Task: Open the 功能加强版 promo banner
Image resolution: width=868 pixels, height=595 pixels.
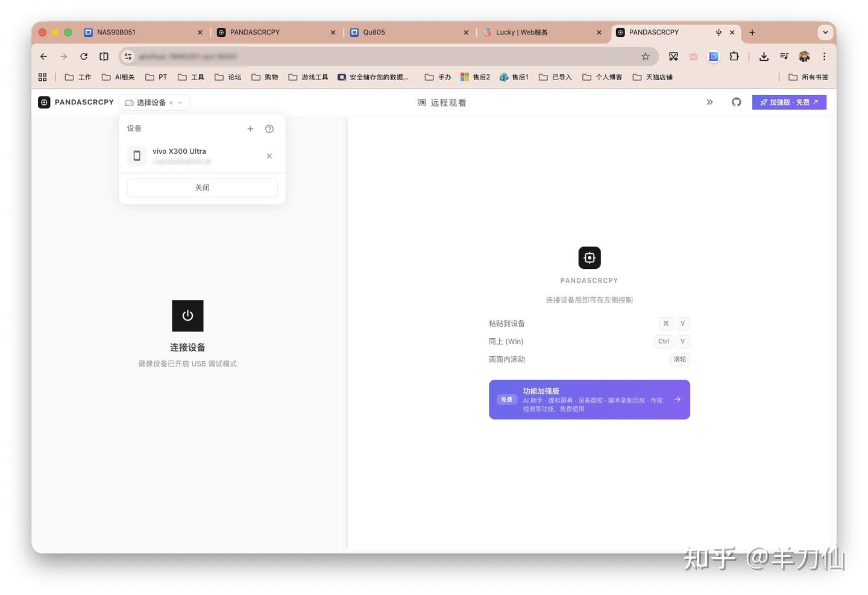Action: tap(590, 400)
